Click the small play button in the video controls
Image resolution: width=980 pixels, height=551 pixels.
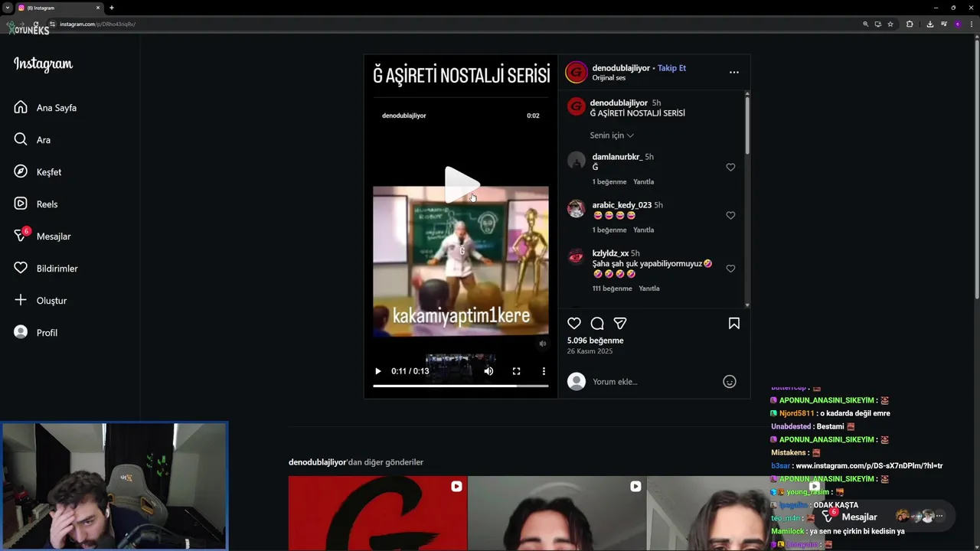pyautogui.click(x=377, y=371)
